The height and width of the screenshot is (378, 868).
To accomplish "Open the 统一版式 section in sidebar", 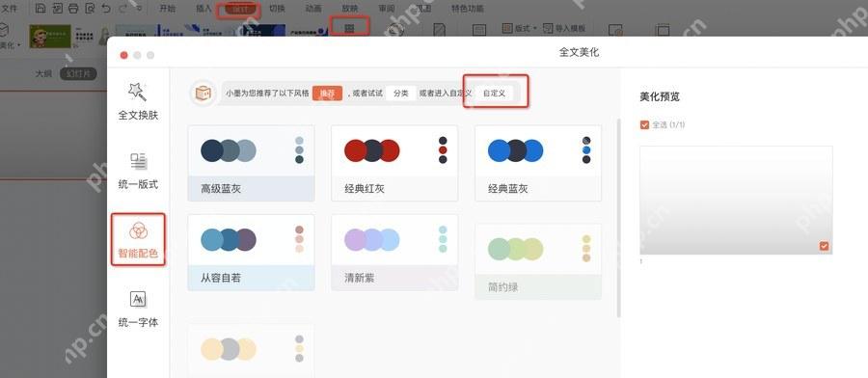I will pyautogui.click(x=138, y=171).
